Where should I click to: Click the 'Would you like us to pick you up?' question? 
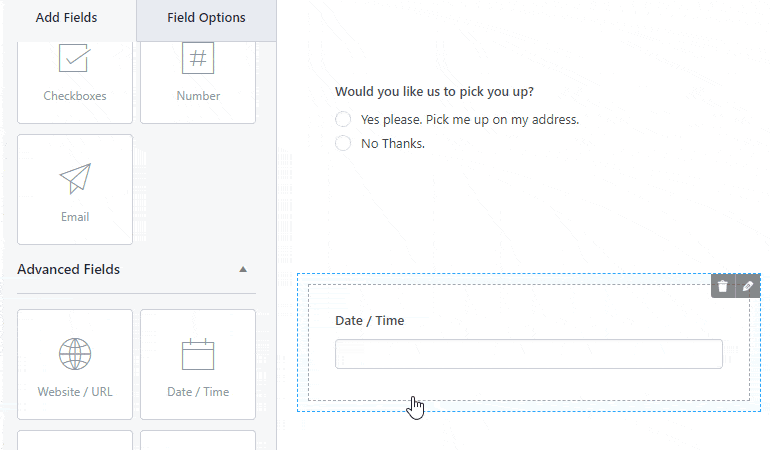[434, 91]
